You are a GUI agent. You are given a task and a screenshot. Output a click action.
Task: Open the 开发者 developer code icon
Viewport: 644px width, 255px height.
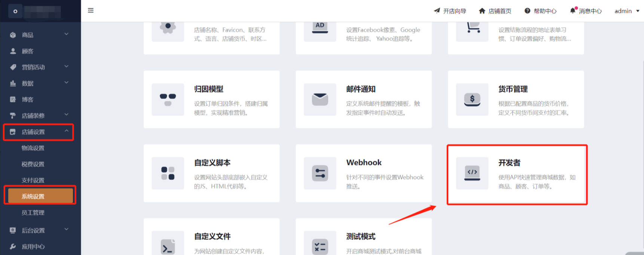point(472,173)
